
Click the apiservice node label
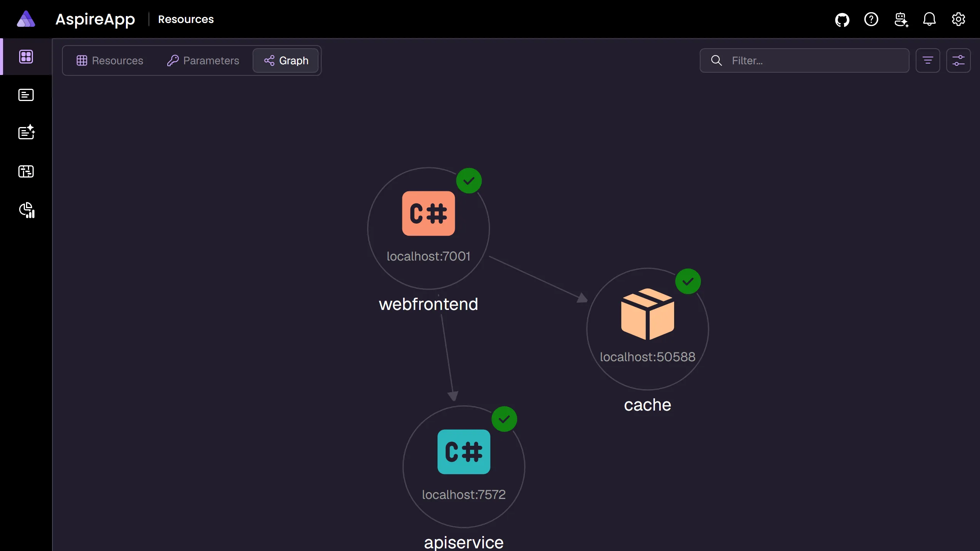tap(464, 543)
